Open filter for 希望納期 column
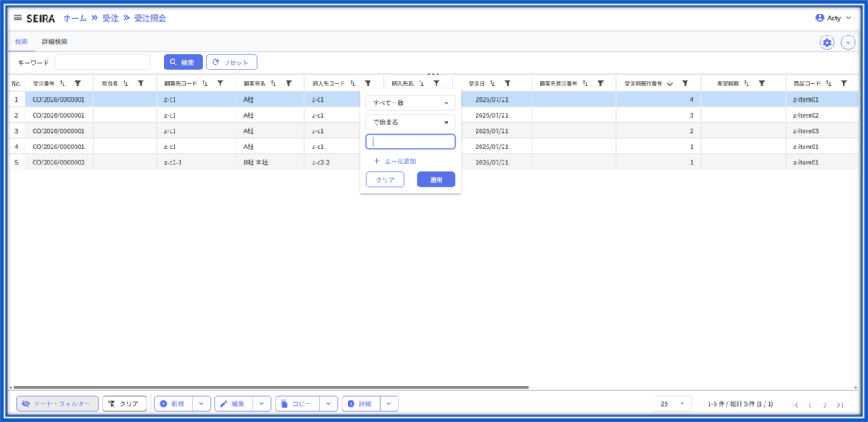The width and height of the screenshot is (868, 422). [762, 83]
